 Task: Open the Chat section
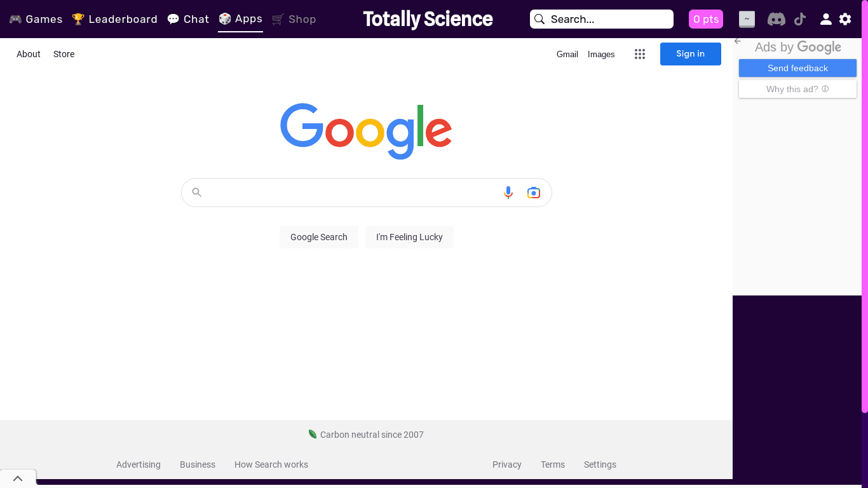[x=188, y=19]
